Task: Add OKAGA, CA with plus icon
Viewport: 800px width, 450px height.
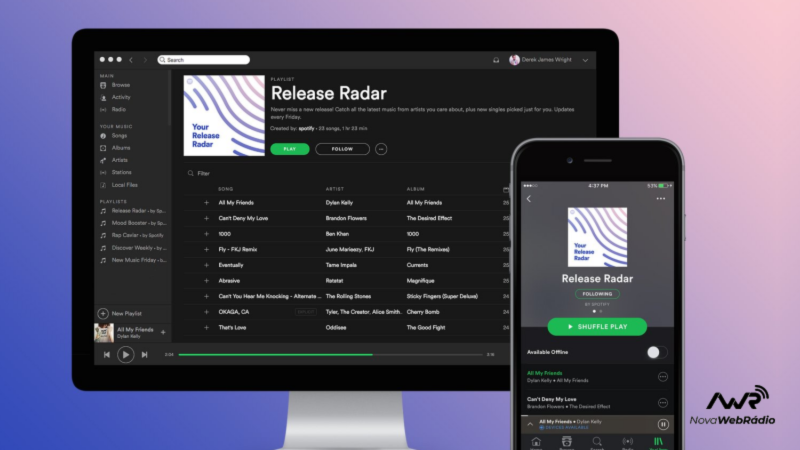Action: pyautogui.click(x=207, y=312)
